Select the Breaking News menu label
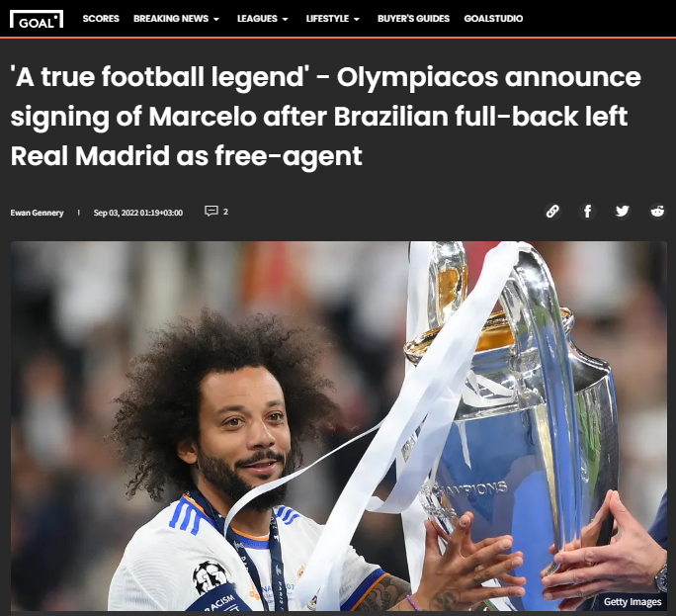Viewport: 676px width, 616px height. (x=171, y=19)
